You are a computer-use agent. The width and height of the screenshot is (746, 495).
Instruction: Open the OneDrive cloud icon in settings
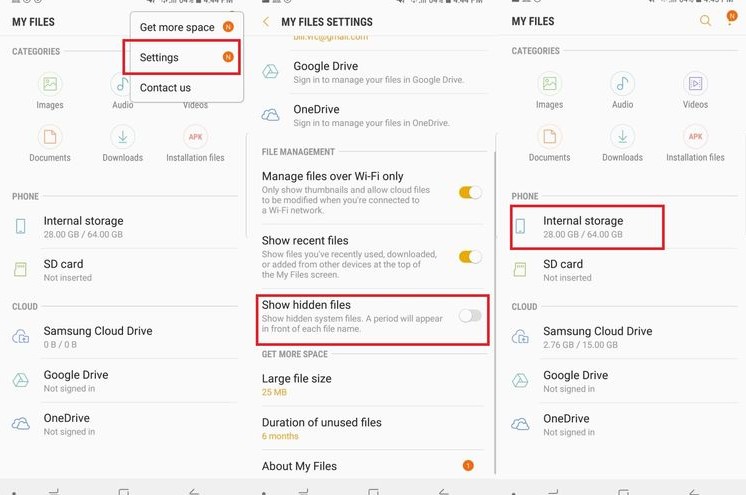point(270,115)
